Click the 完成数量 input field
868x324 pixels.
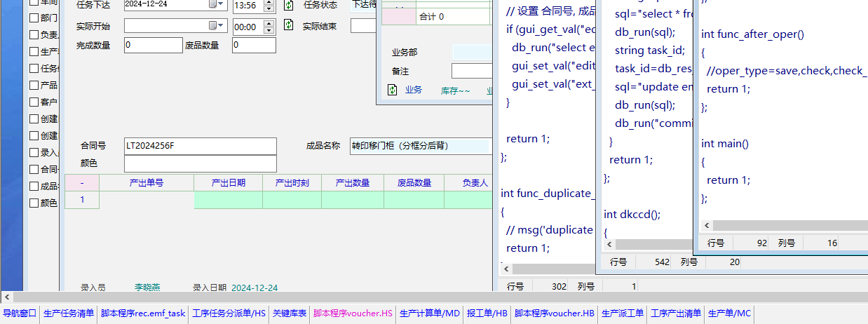click(153, 46)
